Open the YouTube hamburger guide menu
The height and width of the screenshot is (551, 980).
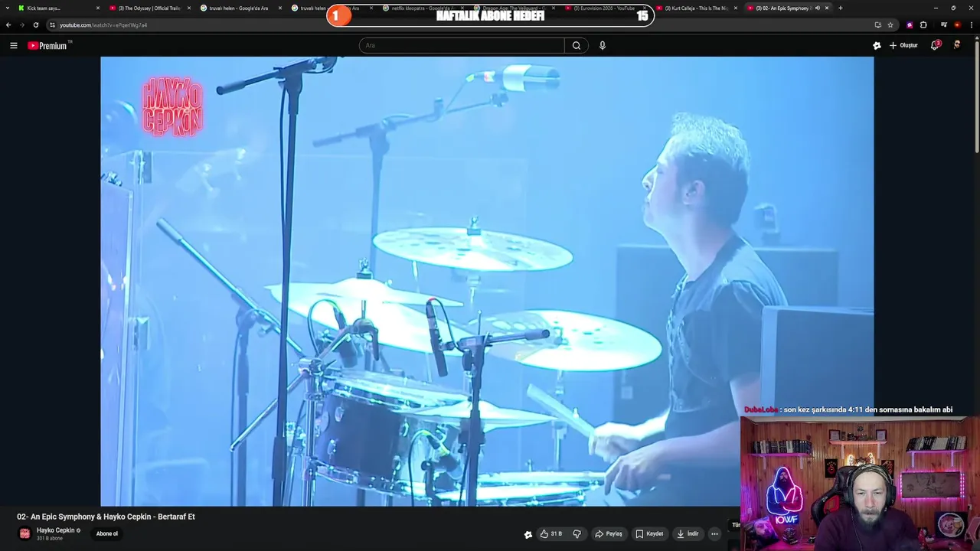point(13,45)
